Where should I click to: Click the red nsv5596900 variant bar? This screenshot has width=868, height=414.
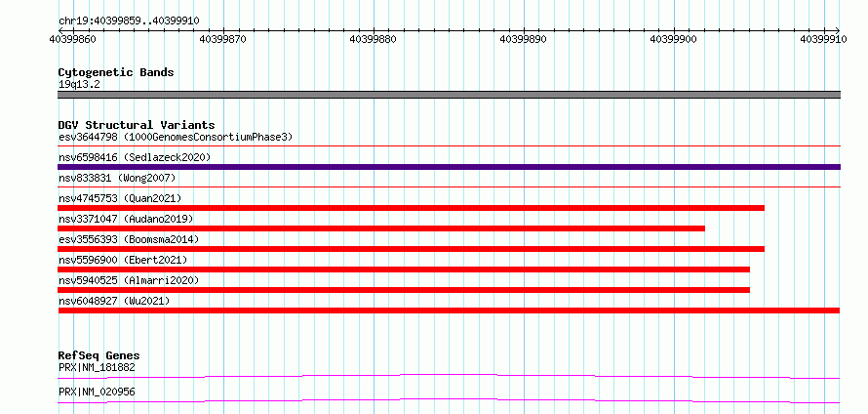coord(404,269)
